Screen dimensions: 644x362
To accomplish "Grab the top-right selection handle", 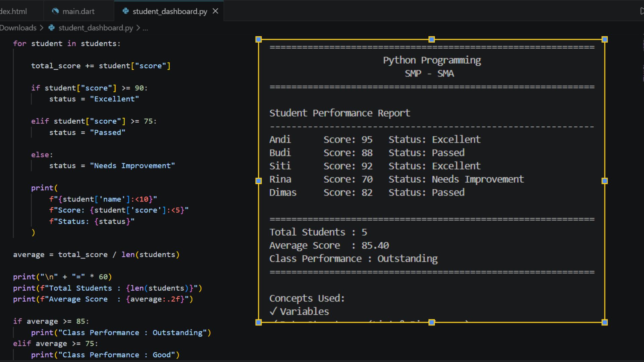I will pyautogui.click(x=605, y=40).
